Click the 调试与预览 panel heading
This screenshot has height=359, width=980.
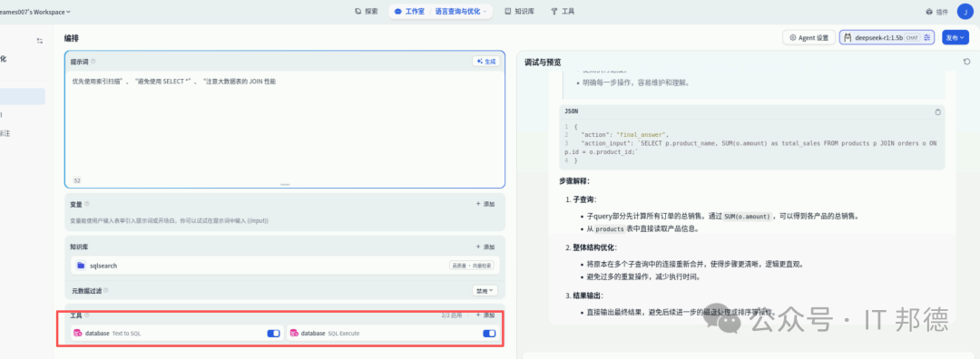pyautogui.click(x=543, y=62)
